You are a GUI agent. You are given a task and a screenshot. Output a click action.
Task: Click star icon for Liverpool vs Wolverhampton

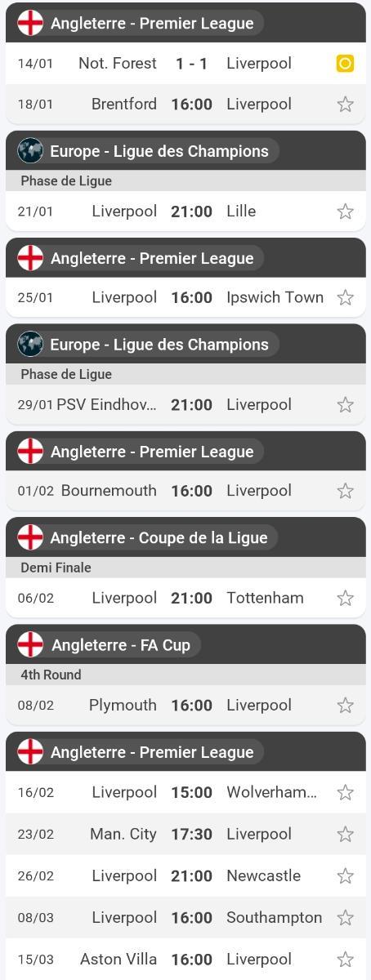pyautogui.click(x=346, y=792)
